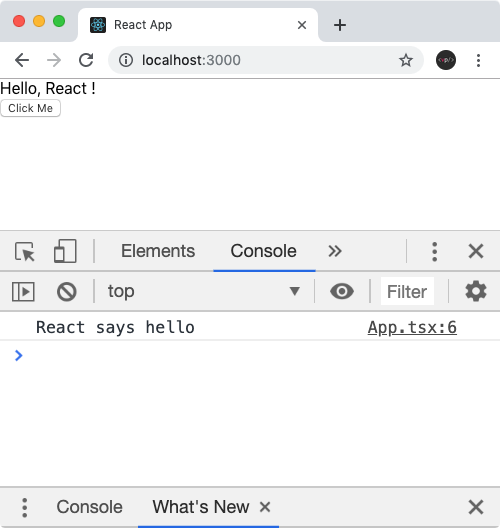Image resolution: width=500 pixels, height=528 pixels.
Task: Open Chrome three-dot menu
Action: click(478, 60)
